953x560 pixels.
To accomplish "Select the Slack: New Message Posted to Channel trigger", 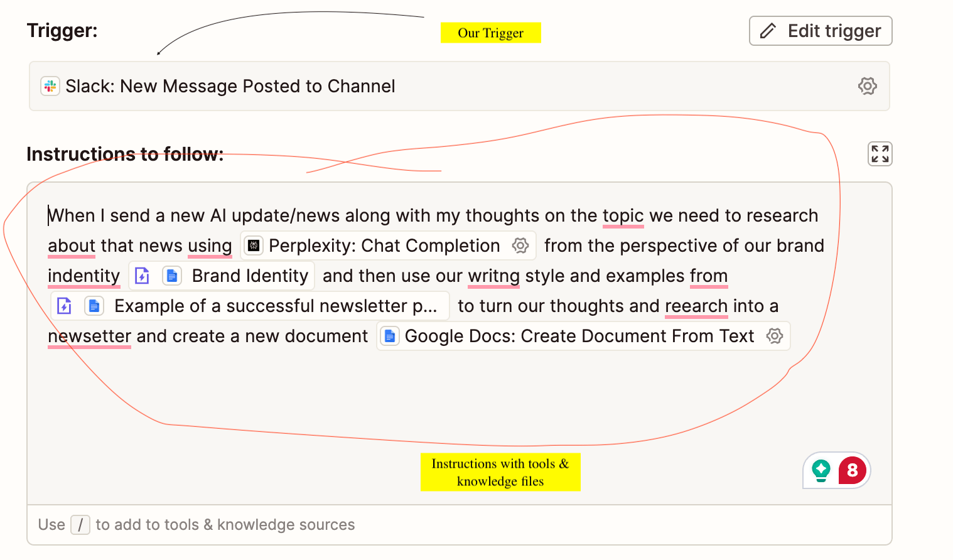I will pyautogui.click(x=460, y=86).
